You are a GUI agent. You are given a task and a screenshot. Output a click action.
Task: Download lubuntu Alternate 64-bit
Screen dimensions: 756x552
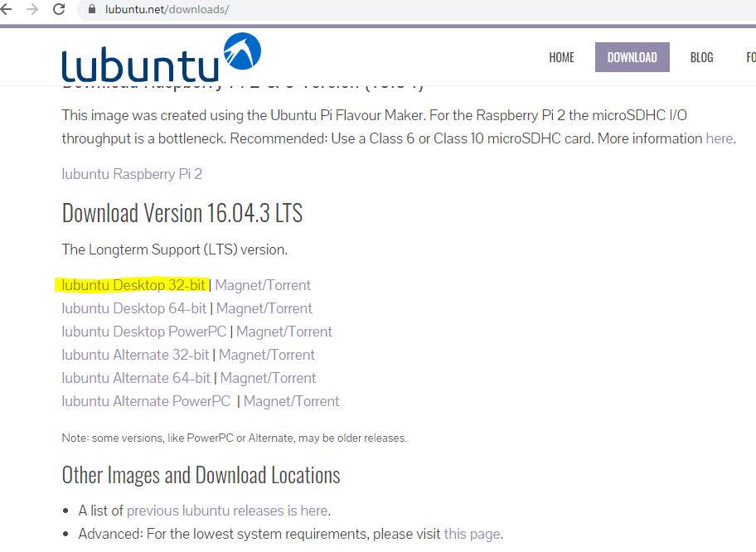click(x=136, y=378)
